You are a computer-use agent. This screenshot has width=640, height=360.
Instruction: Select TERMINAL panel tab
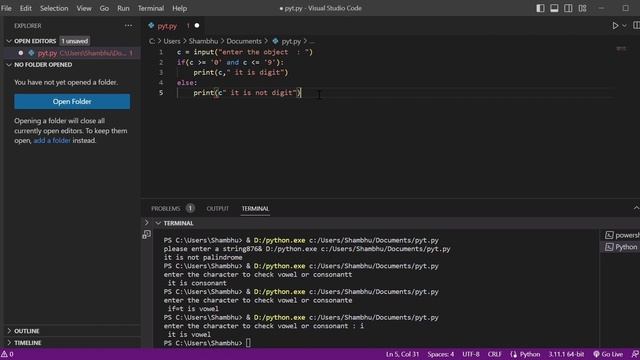coord(255,209)
